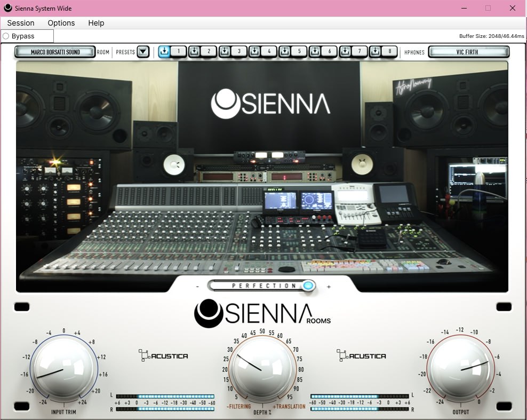Open the Session menu
Screen dimensions: 527x420
(x=21, y=23)
